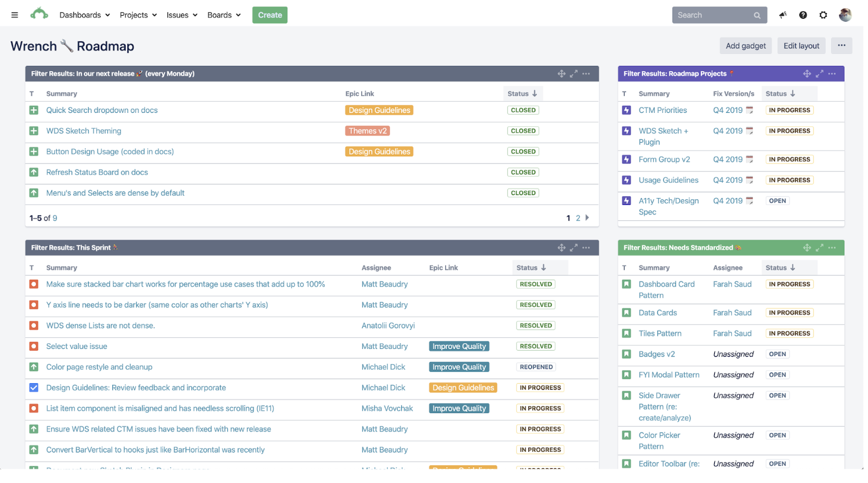This screenshot has width=868, height=483.
Task: Maximize the Needs Standardized gadget
Action: 819,248
